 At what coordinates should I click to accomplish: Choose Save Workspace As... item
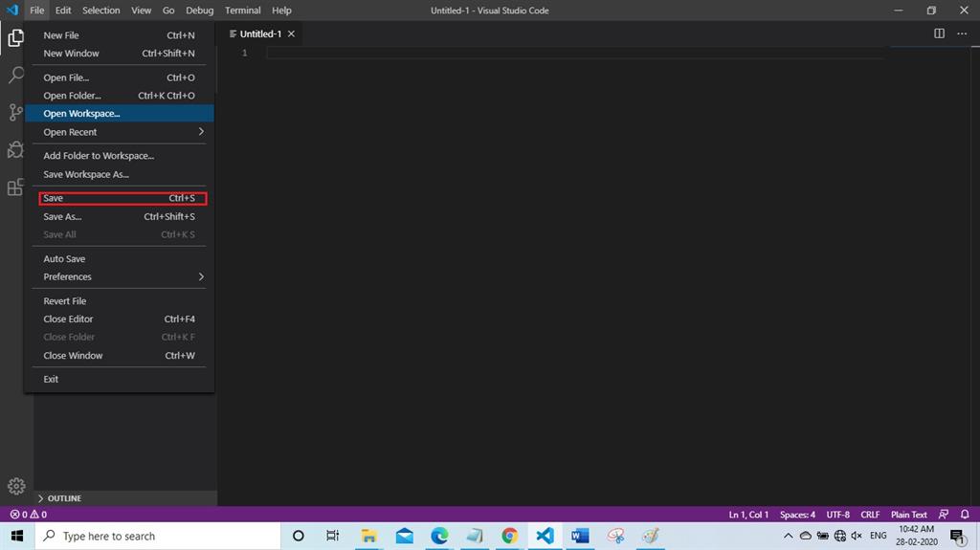tap(120, 174)
